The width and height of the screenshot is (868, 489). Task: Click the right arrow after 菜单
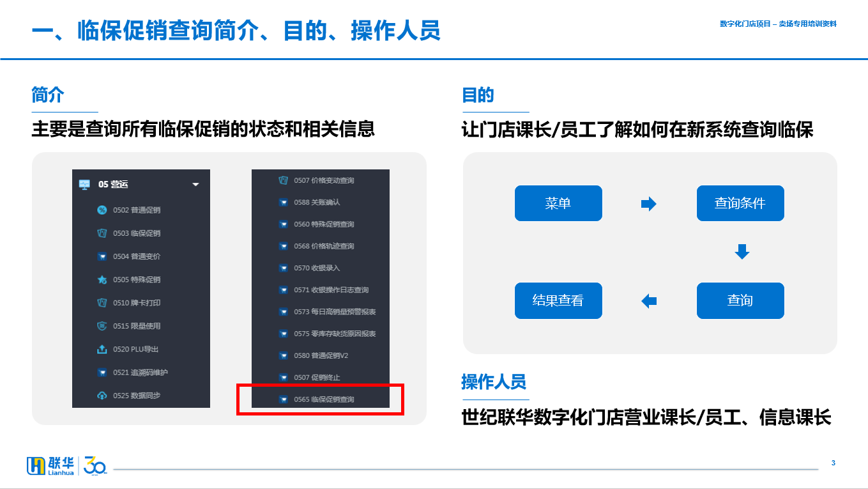(x=649, y=204)
